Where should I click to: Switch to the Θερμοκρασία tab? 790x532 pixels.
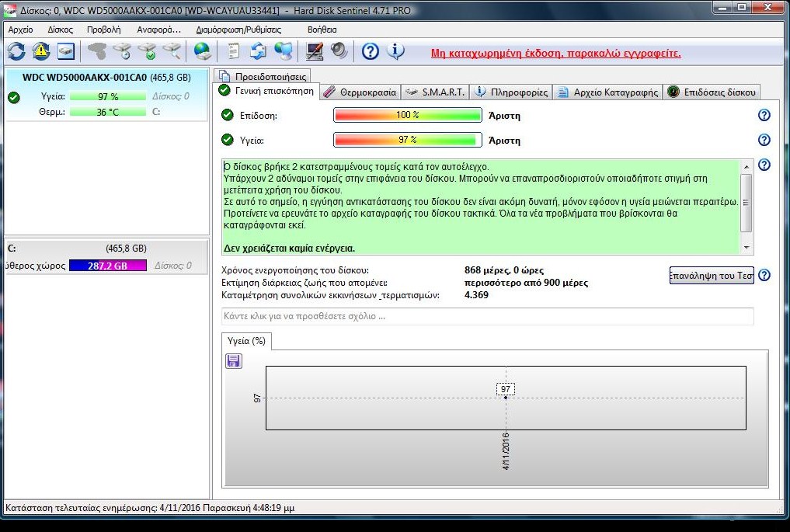(x=360, y=92)
